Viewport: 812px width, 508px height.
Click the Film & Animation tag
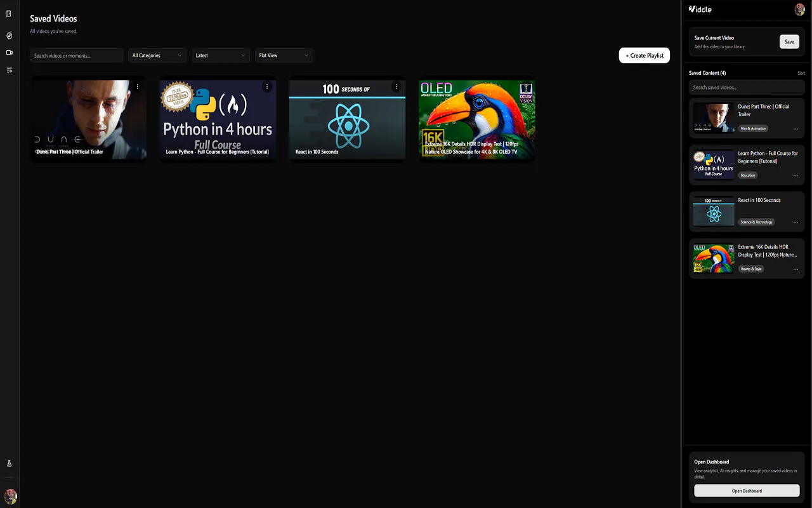tap(753, 128)
